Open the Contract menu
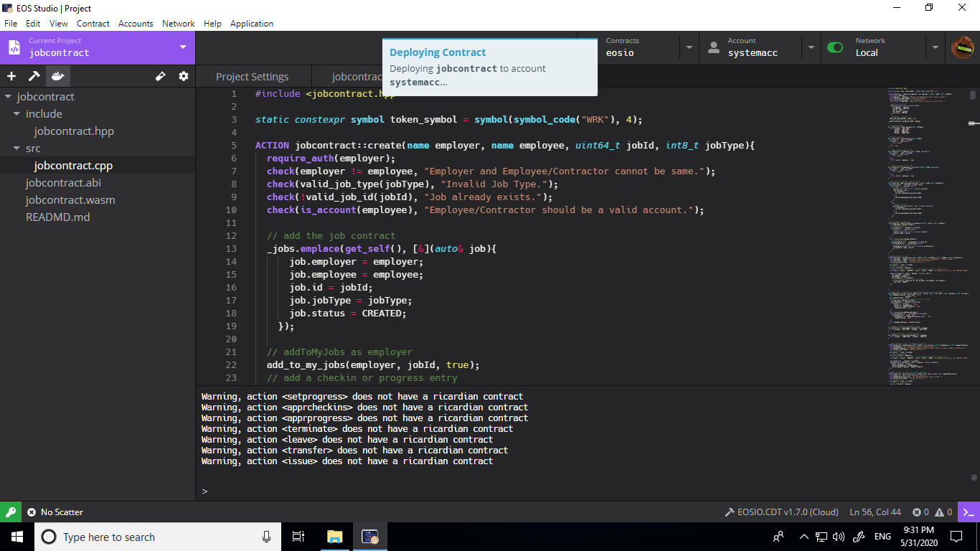Viewport: 980px width, 551px height. click(93, 24)
